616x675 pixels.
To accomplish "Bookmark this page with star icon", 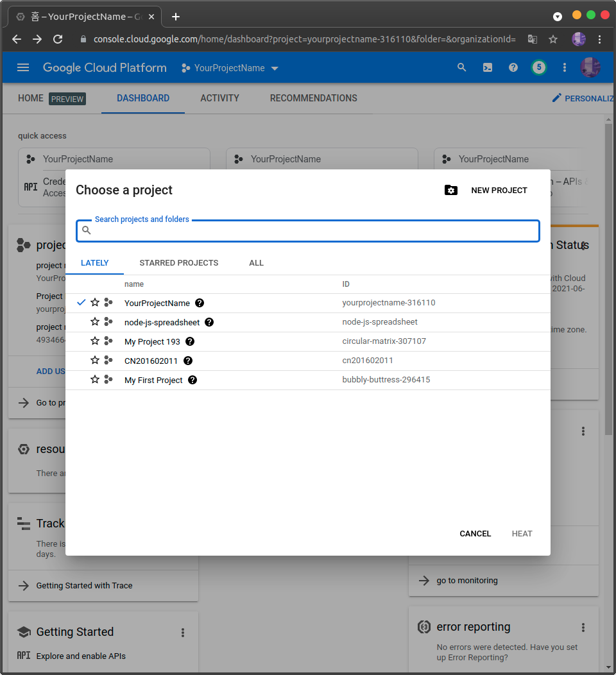I will tap(553, 39).
